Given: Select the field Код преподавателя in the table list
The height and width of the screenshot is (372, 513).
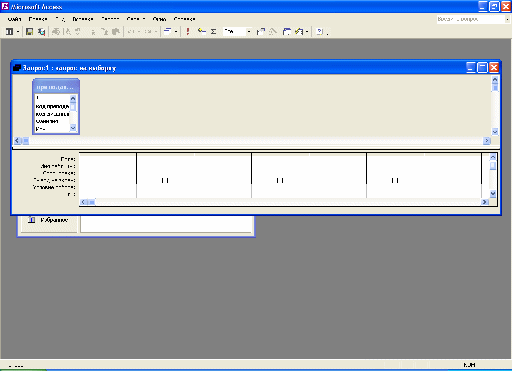Looking at the screenshot, I should tap(52, 106).
